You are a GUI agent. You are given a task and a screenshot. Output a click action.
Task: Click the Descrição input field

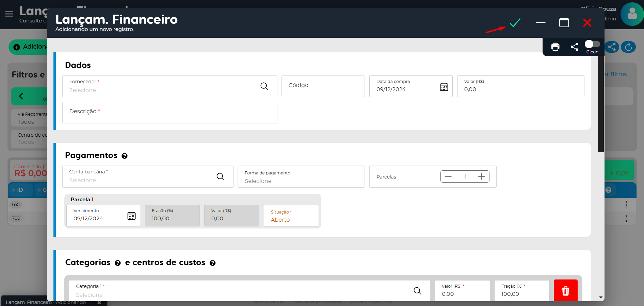tap(170, 113)
